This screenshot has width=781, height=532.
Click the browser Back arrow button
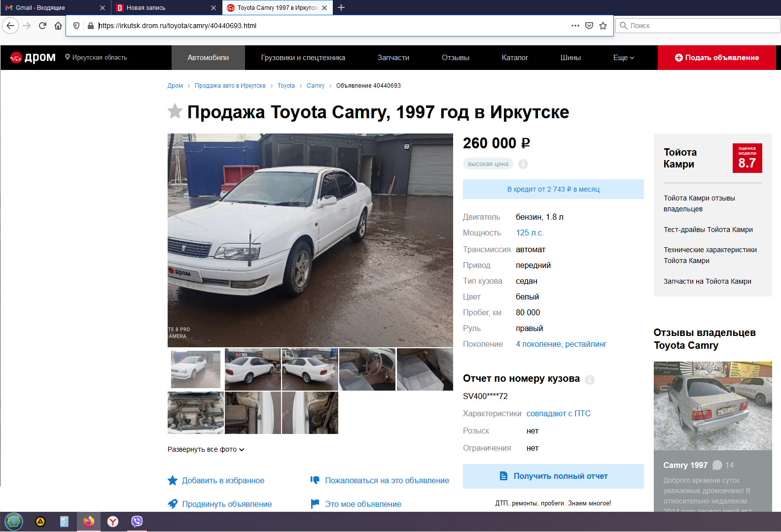10,26
